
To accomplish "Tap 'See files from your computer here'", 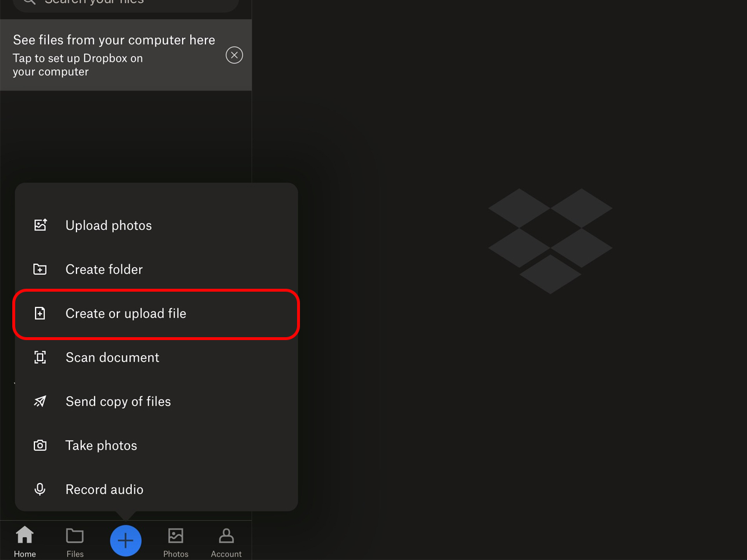I will (114, 40).
